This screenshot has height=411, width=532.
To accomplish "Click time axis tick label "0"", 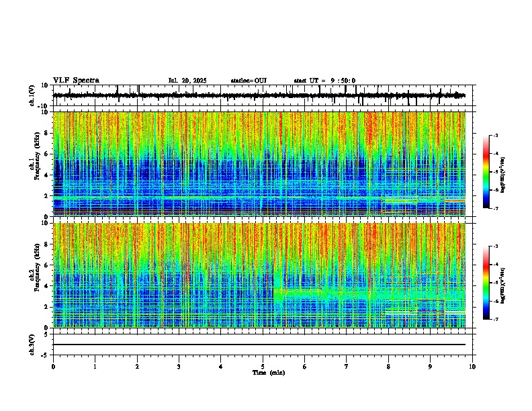I will click(x=53, y=367).
